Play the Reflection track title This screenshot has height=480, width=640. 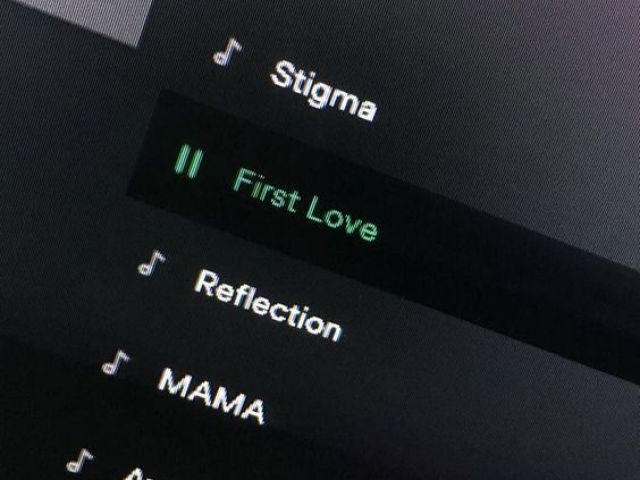point(268,305)
